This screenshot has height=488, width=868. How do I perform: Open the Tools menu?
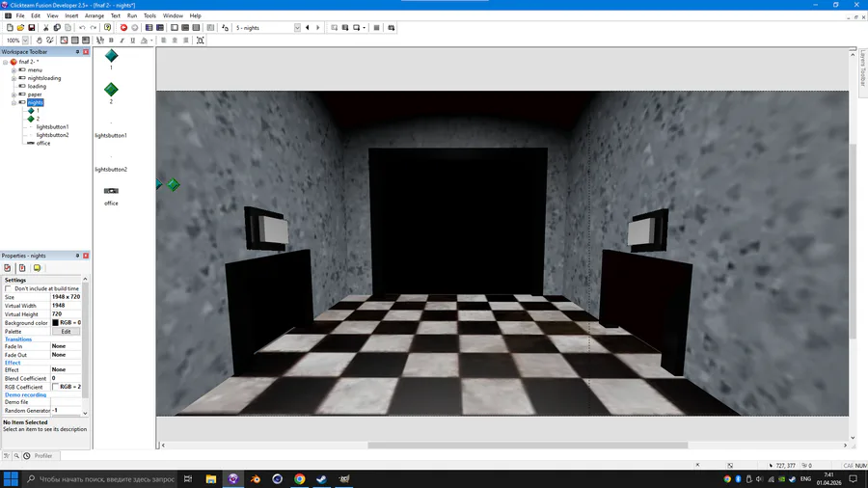point(149,16)
